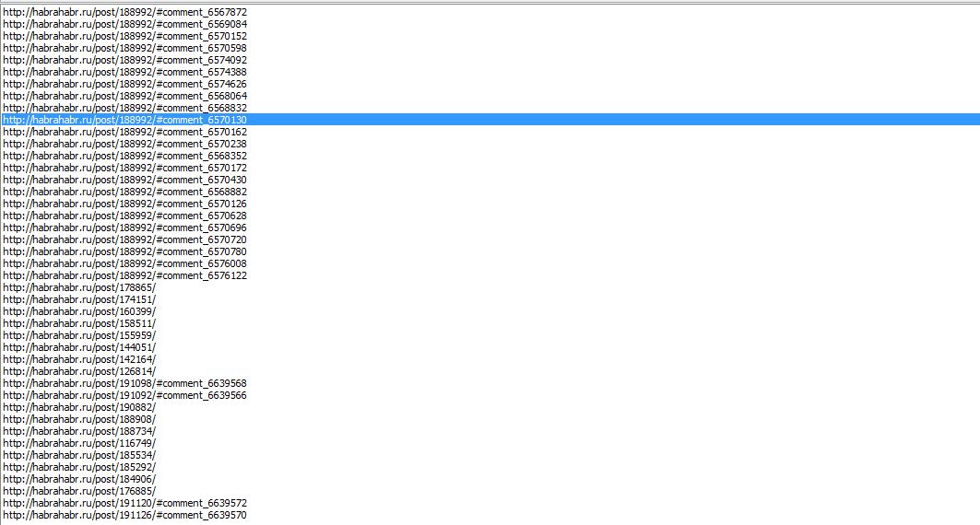Image resolution: width=980 pixels, height=525 pixels.
Task: Click the line ending comment_6570172
Action: pyautogui.click(x=125, y=168)
